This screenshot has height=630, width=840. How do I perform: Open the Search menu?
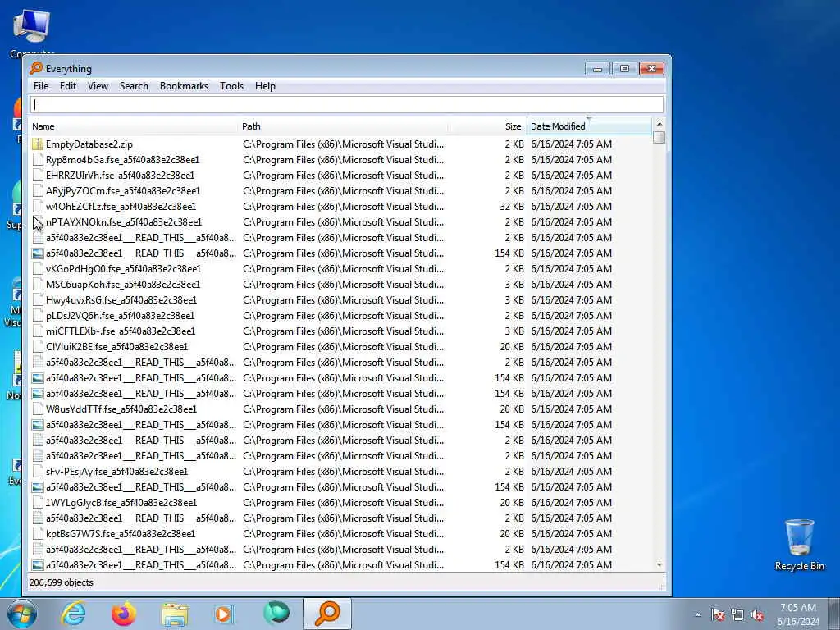point(134,86)
